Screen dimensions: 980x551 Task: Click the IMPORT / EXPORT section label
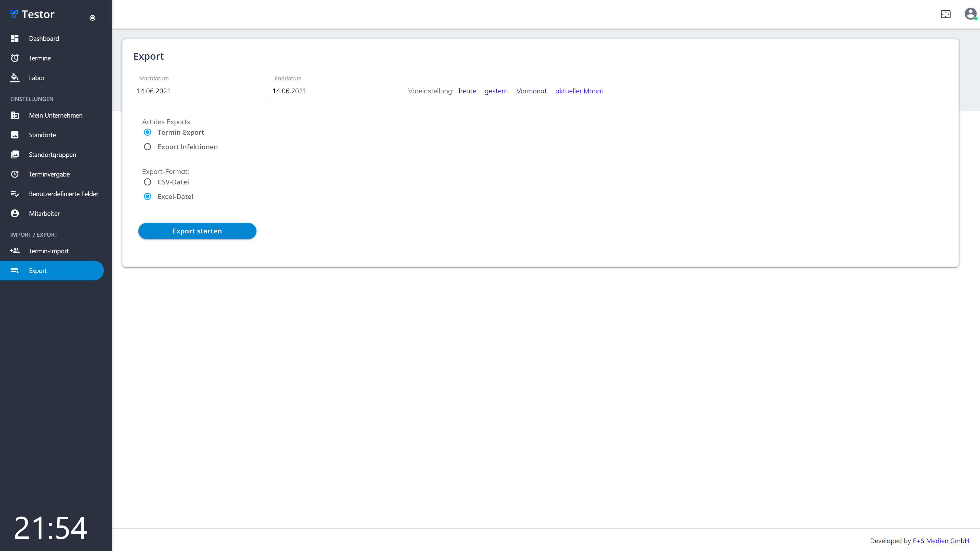click(34, 235)
